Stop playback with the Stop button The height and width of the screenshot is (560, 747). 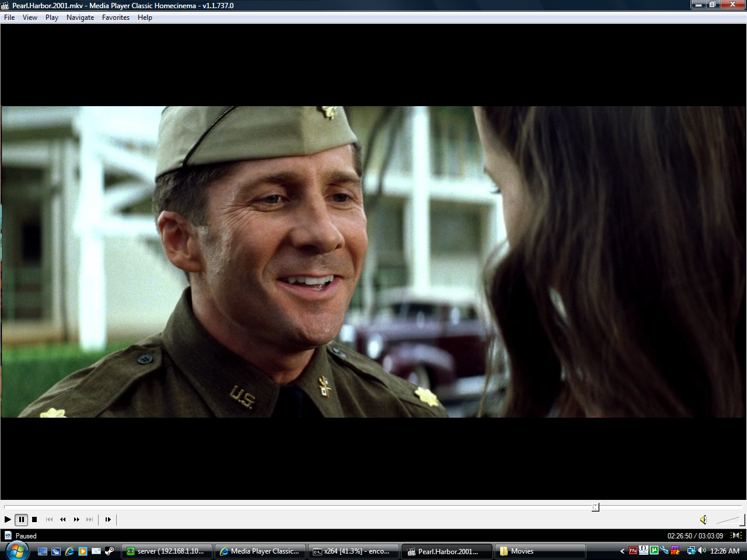pos(34,519)
